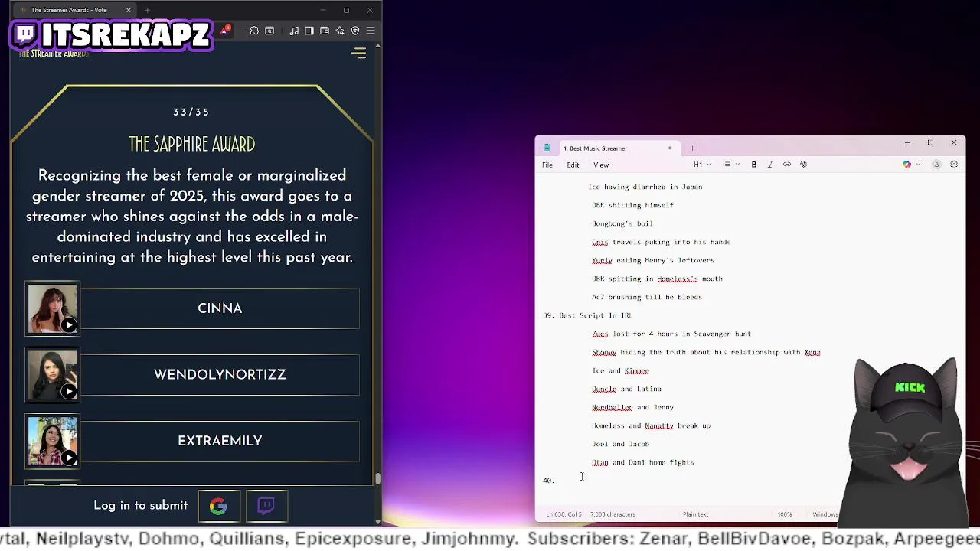Click the Notepad app icon

click(547, 148)
